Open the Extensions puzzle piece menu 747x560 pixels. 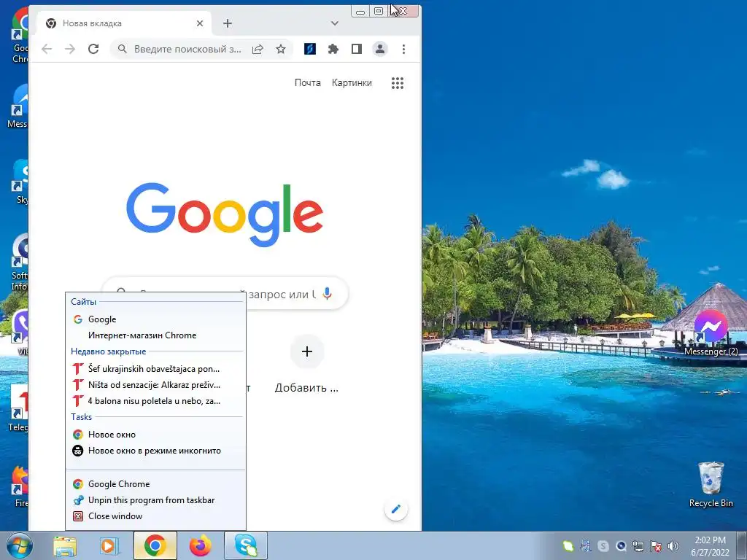(333, 49)
